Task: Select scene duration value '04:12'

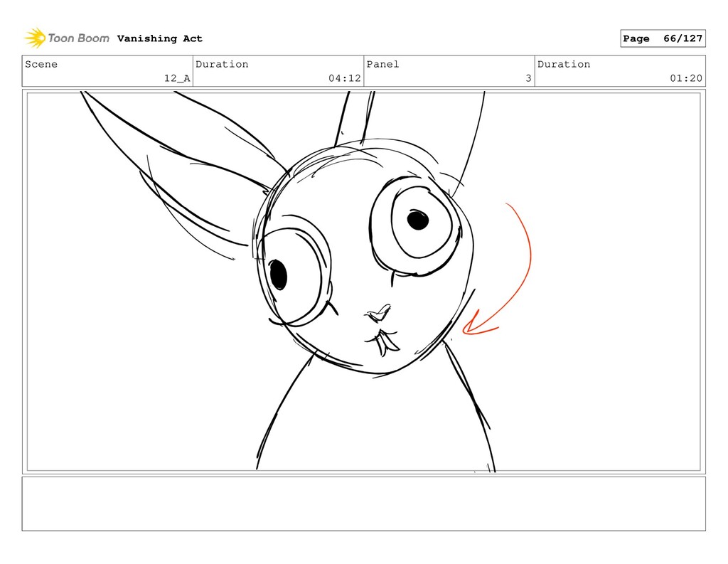Action: tap(345, 78)
